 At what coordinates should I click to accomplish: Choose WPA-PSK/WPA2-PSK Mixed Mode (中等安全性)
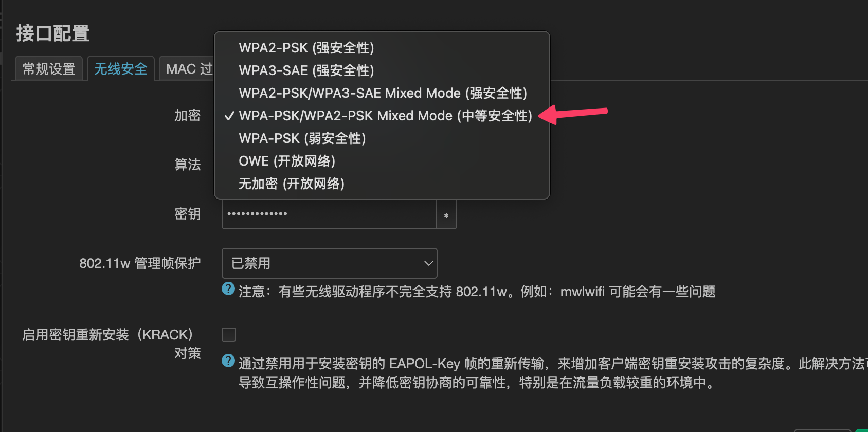coord(385,116)
